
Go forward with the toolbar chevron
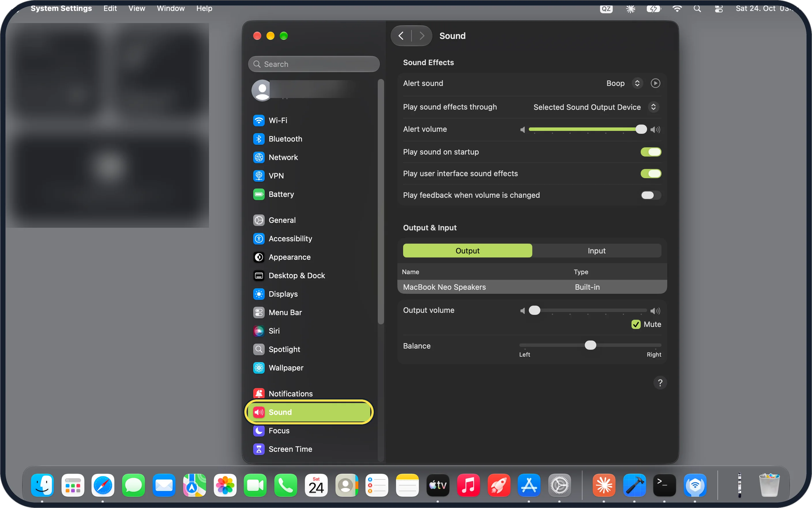(x=422, y=36)
